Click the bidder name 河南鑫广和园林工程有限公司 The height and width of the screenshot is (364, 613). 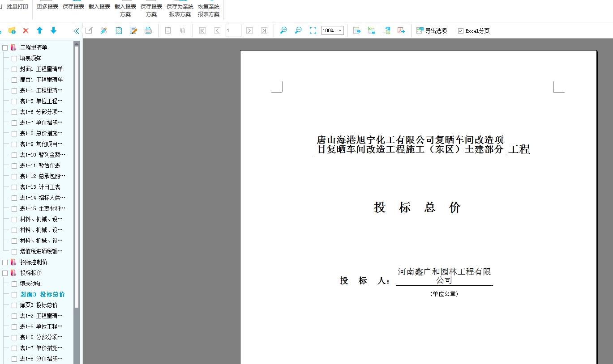444,276
